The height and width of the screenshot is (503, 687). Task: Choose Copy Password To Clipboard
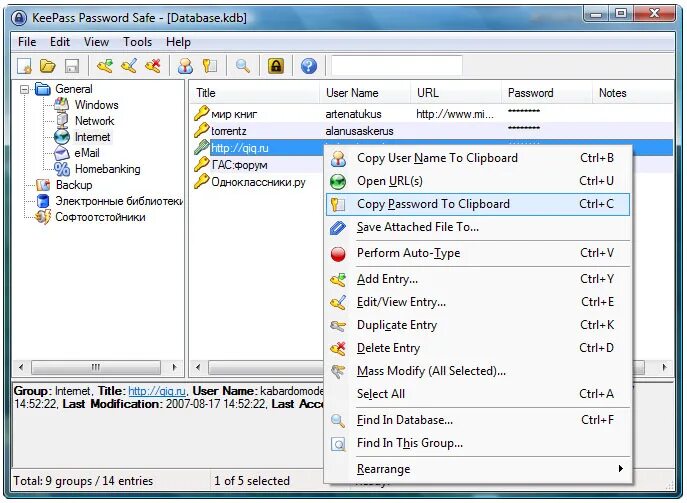(x=478, y=204)
